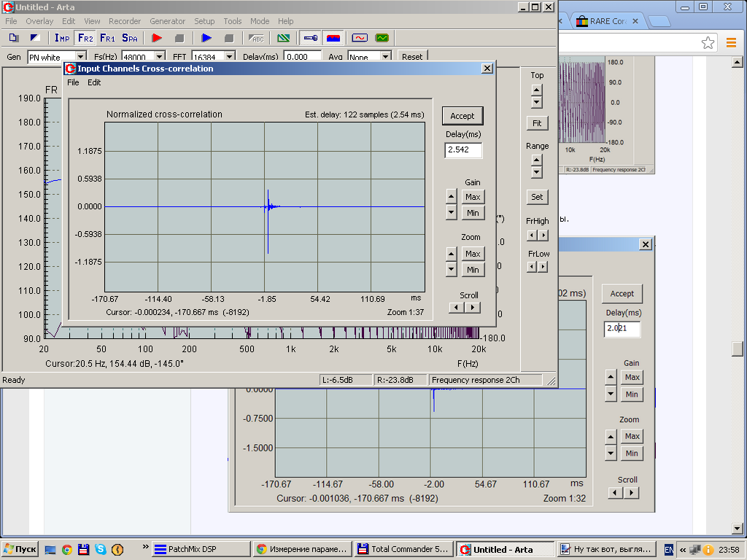This screenshot has width=747, height=560.
Task: Click the FrHigh right arrow
Action: [543, 236]
